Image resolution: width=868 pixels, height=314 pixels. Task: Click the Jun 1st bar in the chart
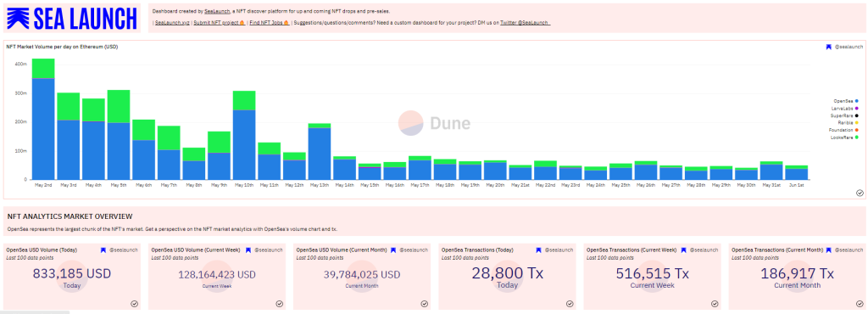point(797,172)
